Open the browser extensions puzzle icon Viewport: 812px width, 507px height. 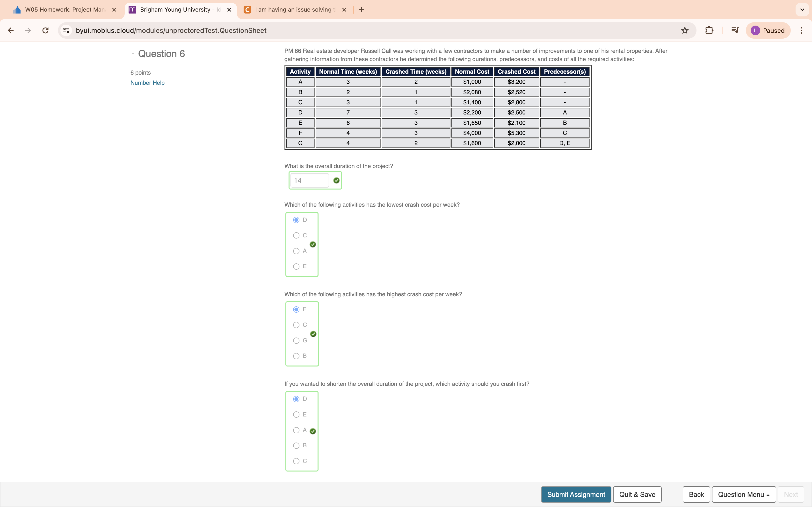pos(709,30)
